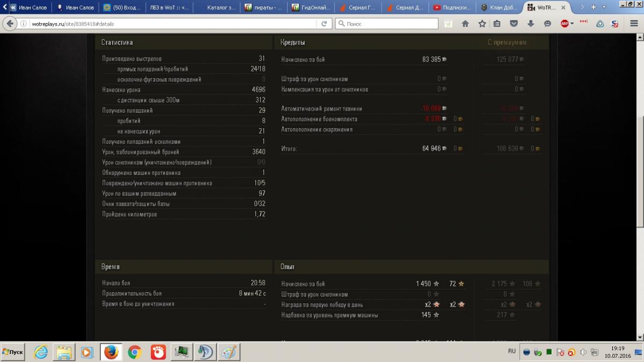Save page to Pocket icon

click(514, 24)
